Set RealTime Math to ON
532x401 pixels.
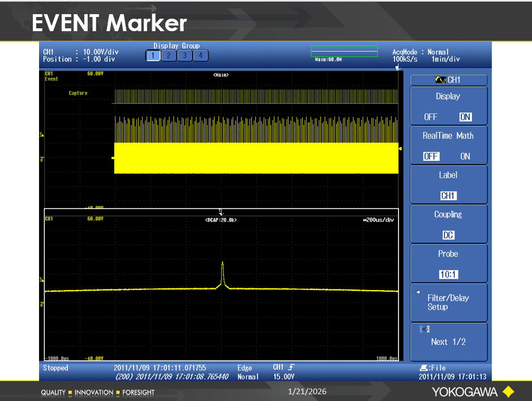click(465, 156)
